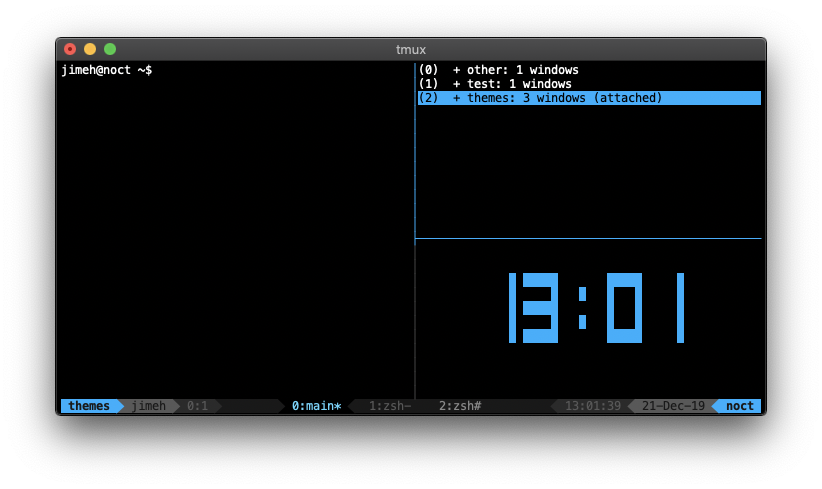Screen dimensions: 822x489
Task: Minimize the tmux window with yellow button
Action: tap(90, 49)
